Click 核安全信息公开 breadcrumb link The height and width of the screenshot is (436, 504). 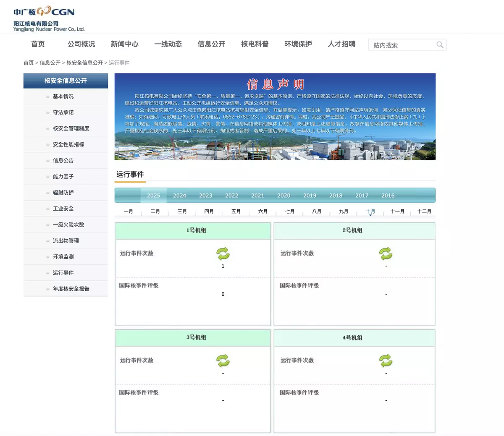coord(84,63)
